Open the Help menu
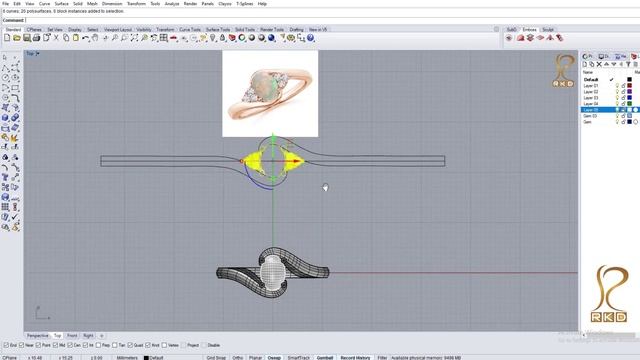640x360 pixels. [262, 4]
